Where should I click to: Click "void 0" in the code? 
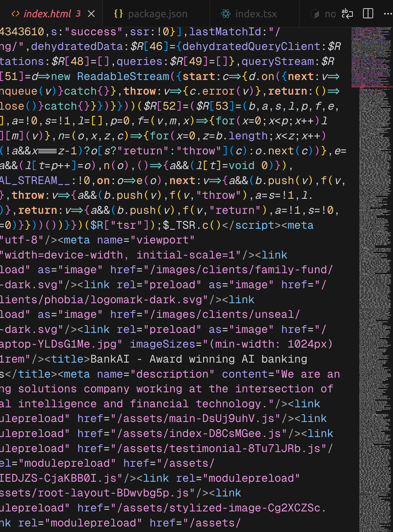click(x=248, y=165)
